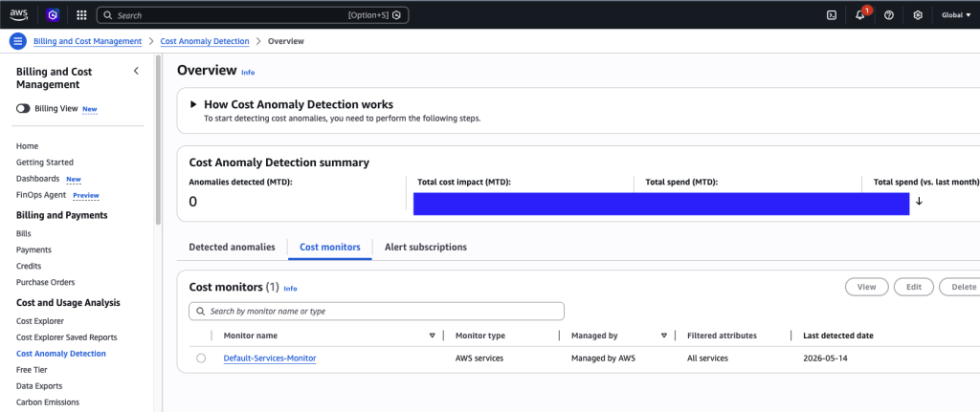Screen dimensions: 980x412
Task: Click Info link next to Overview
Action: pos(248,73)
